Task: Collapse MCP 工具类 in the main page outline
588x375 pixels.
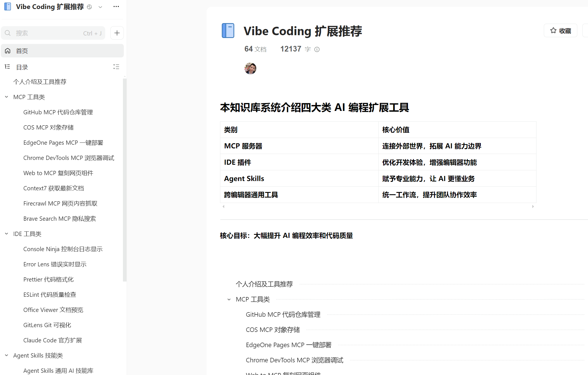Action: (x=229, y=300)
